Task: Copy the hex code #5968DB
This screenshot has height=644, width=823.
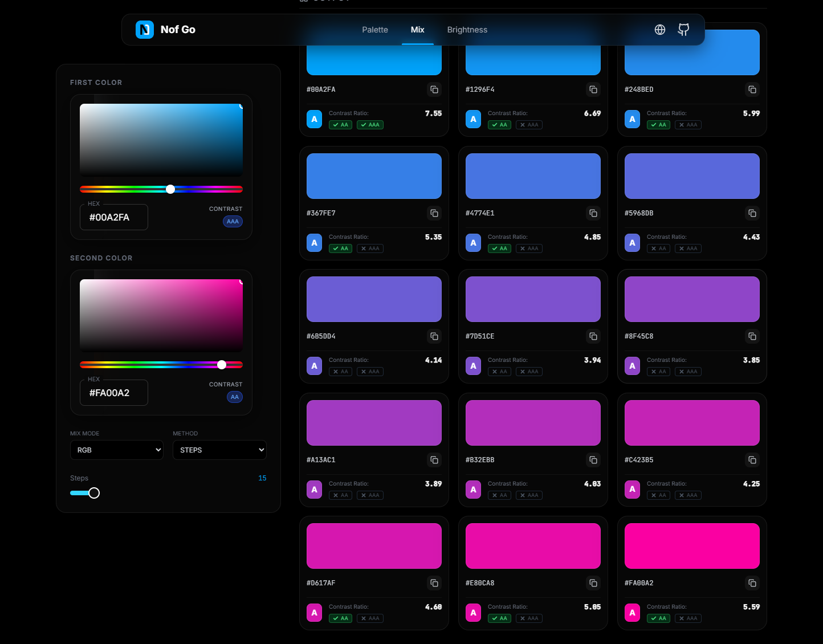Action: (752, 213)
